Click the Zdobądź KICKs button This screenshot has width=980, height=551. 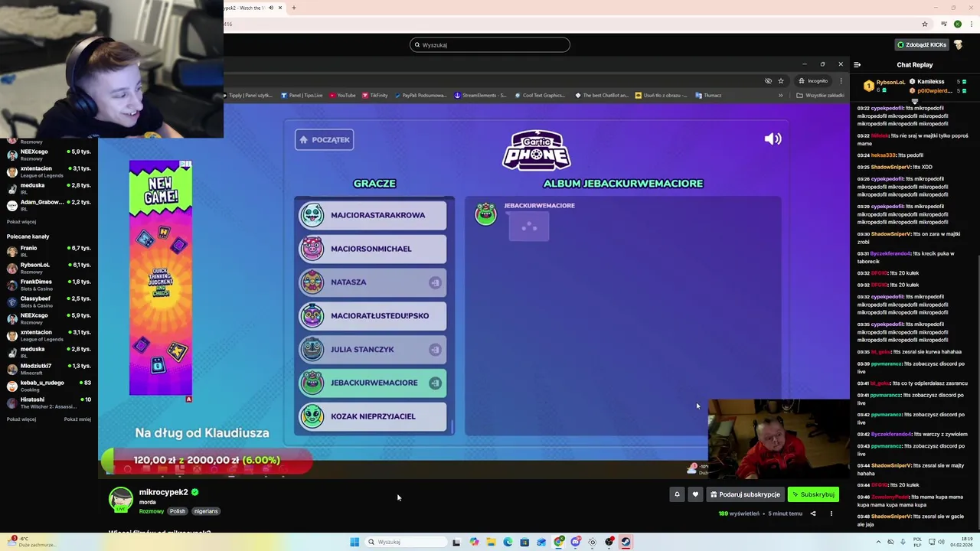click(x=922, y=44)
